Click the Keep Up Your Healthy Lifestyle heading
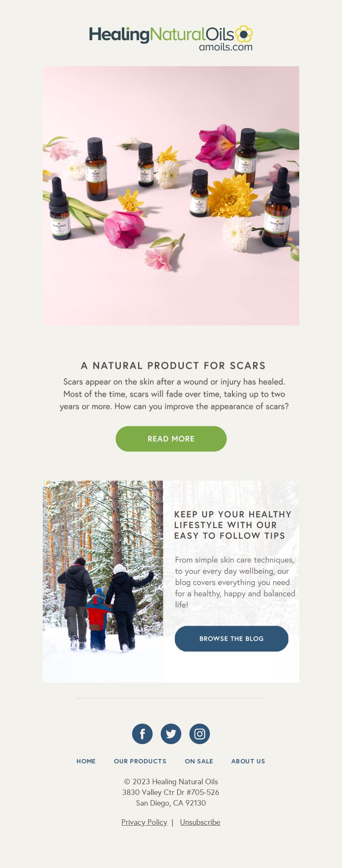The image size is (342, 868). click(233, 525)
